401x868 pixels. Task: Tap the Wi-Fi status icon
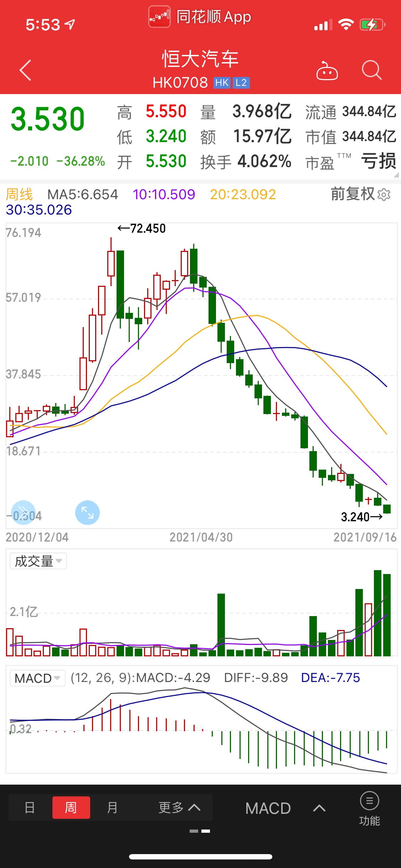pyautogui.click(x=346, y=25)
